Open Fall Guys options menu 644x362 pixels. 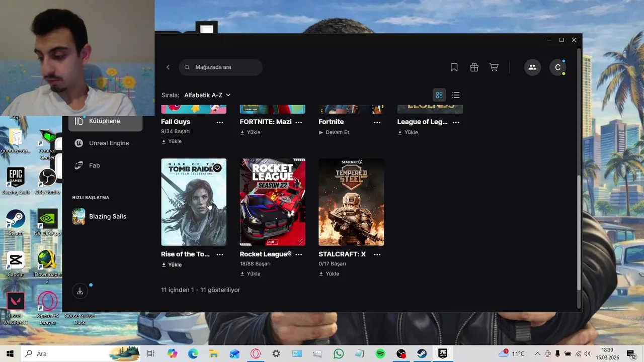220,122
